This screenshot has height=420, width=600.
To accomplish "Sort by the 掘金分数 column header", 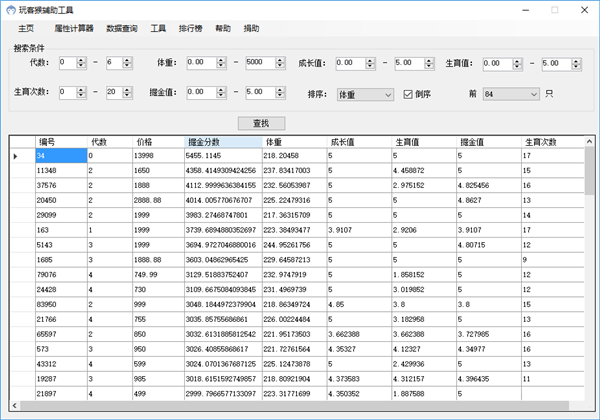I will [222, 141].
